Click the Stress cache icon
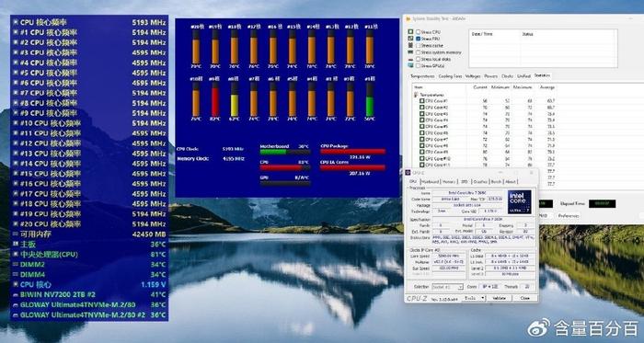Screen dimensions: 644x343 (410, 46)
